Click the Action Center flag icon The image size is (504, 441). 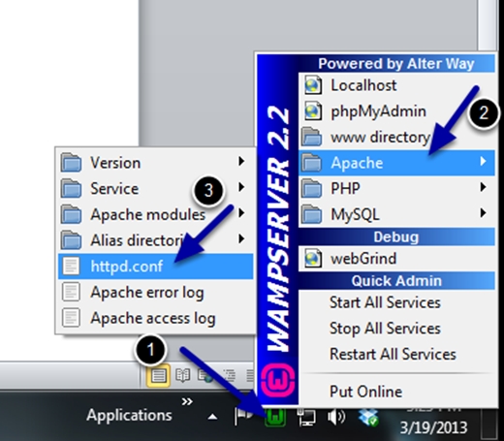pyautogui.click(x=243, y=417)
